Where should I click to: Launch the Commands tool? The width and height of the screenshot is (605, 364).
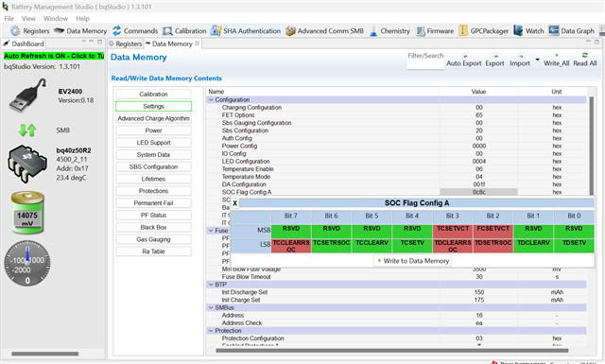[x=135, y=31]
